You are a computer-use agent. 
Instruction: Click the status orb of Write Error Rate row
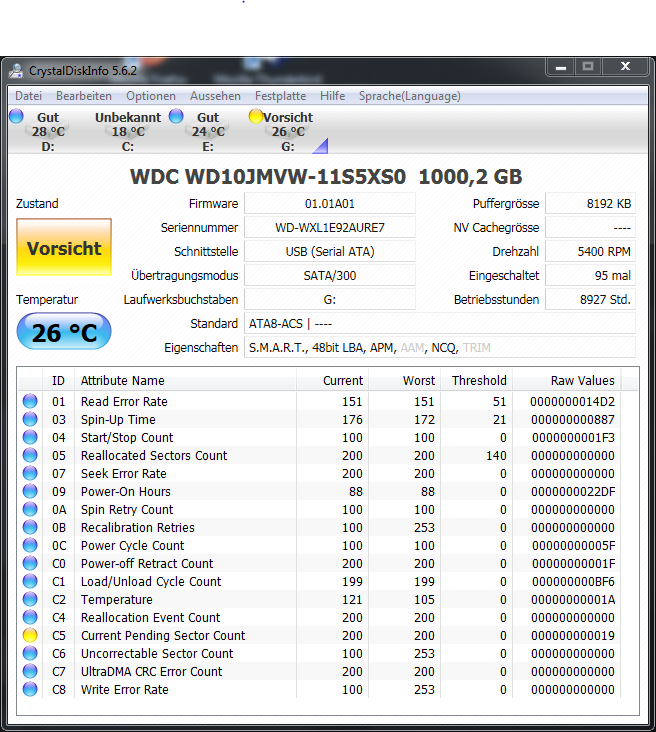[x=30, y=689]
